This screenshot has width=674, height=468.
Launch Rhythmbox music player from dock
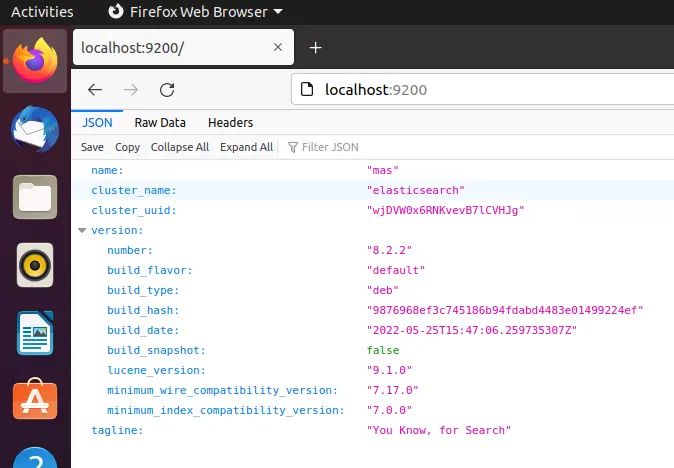35,265
